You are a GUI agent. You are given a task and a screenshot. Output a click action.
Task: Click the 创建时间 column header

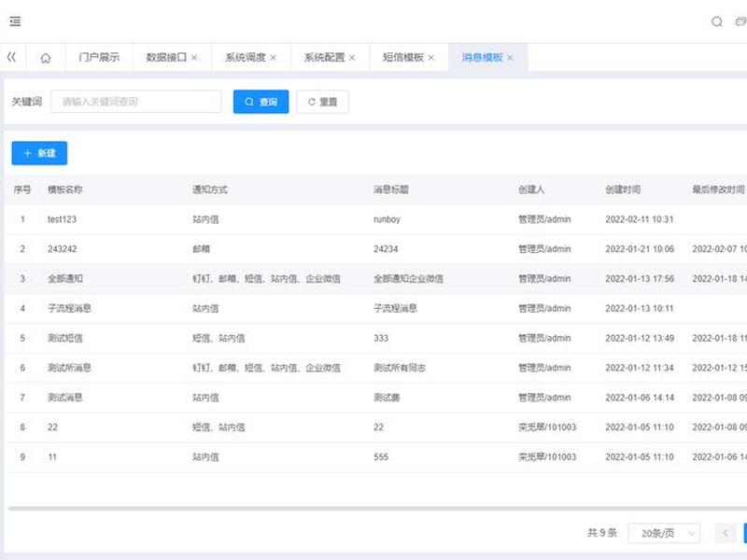coord(623,189)
